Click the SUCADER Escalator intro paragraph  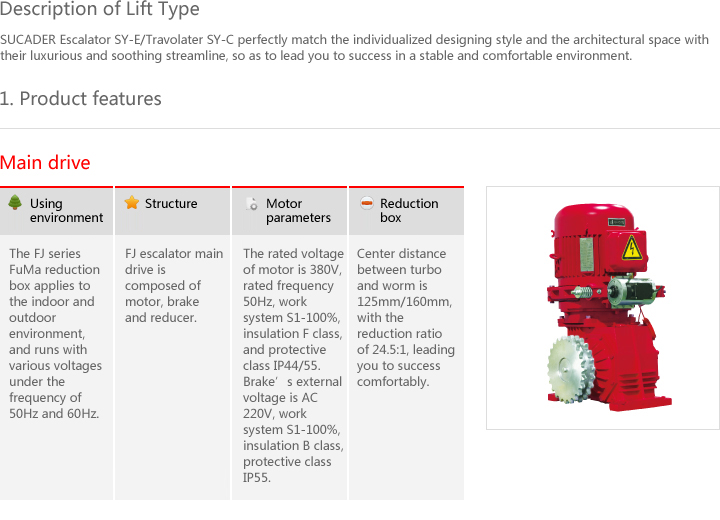click(354, 48)
